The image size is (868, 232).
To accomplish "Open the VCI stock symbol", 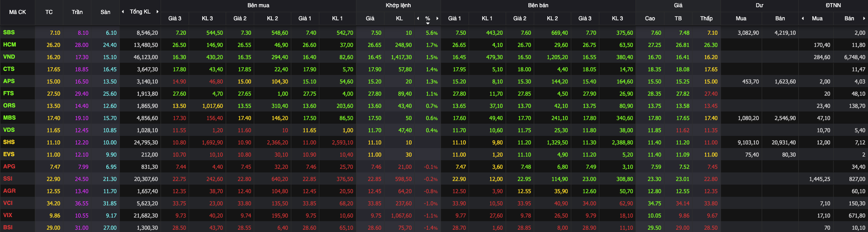I will coord(8,203).
